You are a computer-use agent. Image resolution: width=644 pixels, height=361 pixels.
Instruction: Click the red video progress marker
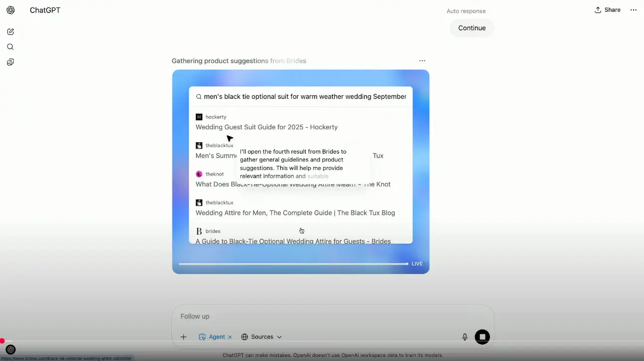tap(2, 341)
